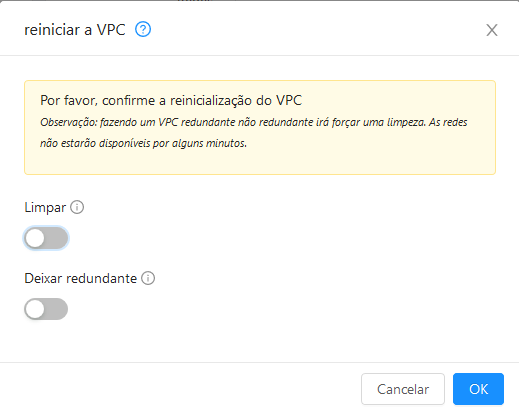This screenshot has width=519, height=410.
Task: Click the white knob of the Limpar toggle
Action: (x=35, y=238)
